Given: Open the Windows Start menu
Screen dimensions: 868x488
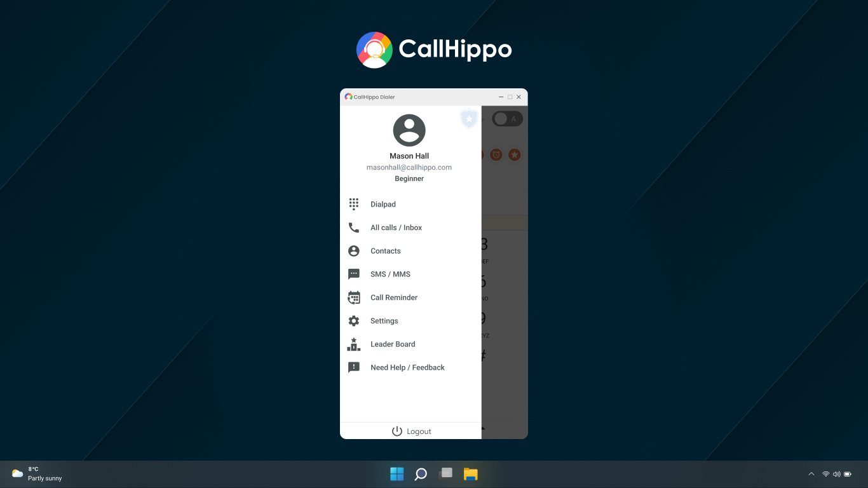Looking at the screenshot, I should coord(396,473).
